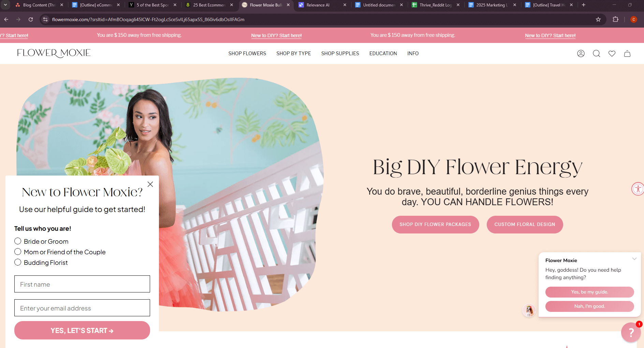The height and width of the screenshot is (348, 644).
Task: Open the Shop Flowers menu
Action: pyautogui.click(x=247, y=54)
